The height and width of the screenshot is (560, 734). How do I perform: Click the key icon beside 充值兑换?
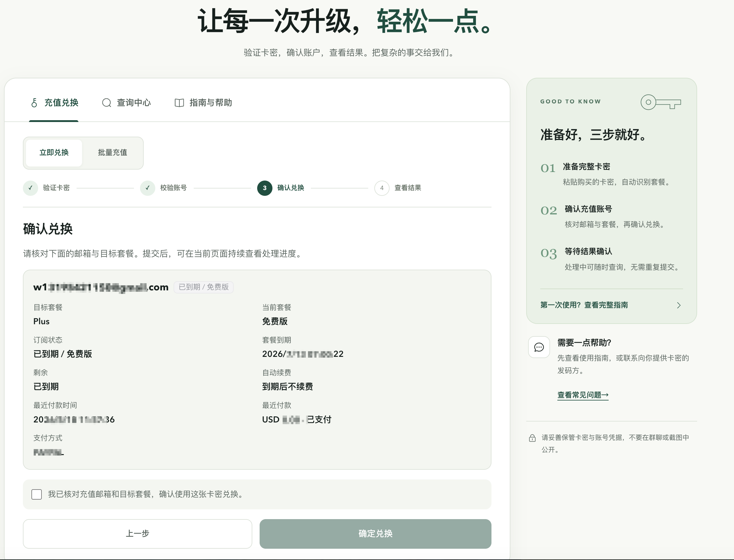pos(34,103)
